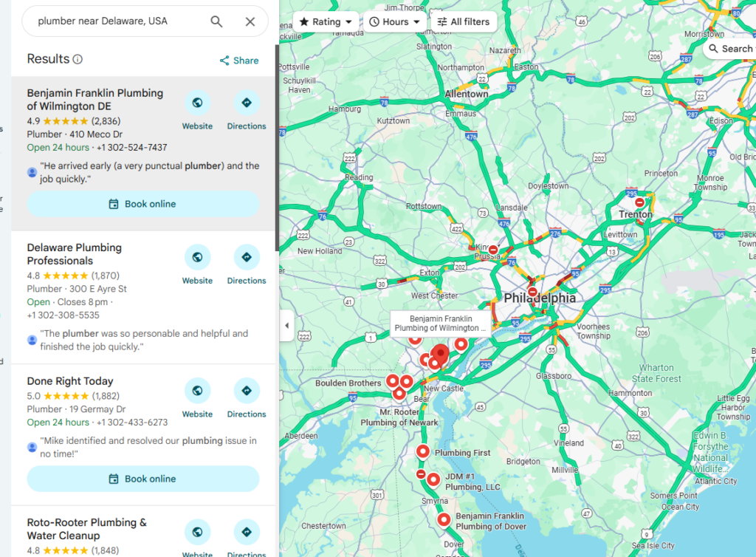Select the Roto-Rooter Plumbing & Water Cleanup result

pyautogui.click(x=87, y=529)
